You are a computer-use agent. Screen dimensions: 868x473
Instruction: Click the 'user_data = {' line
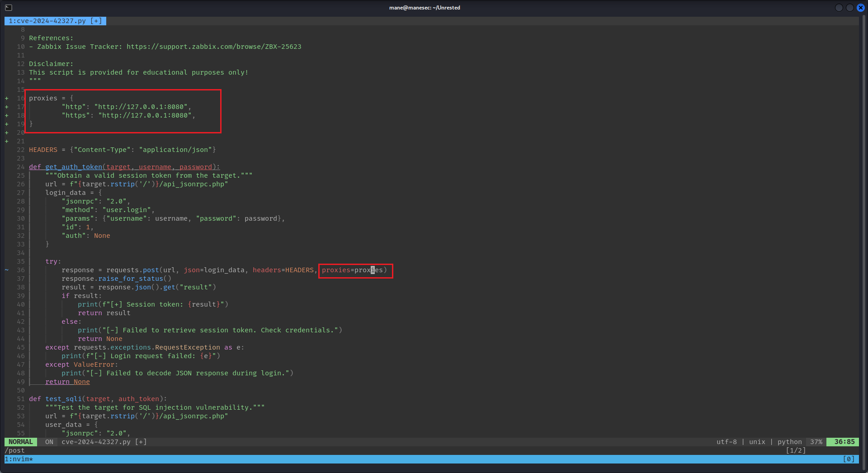pos(71,425)
